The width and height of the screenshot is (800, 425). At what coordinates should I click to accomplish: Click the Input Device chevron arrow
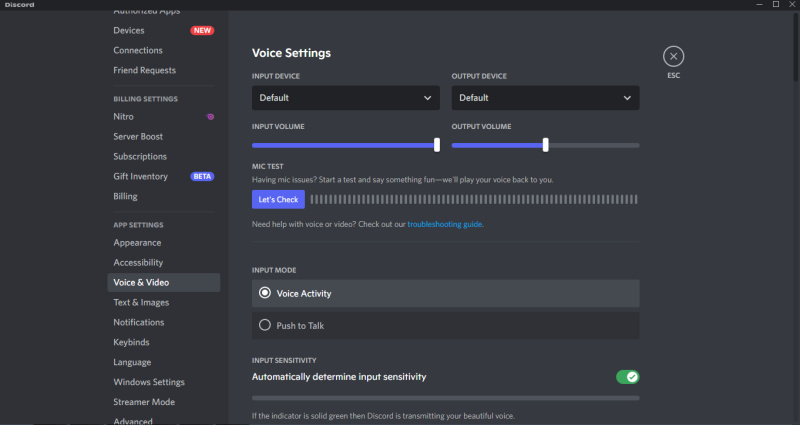428,98
